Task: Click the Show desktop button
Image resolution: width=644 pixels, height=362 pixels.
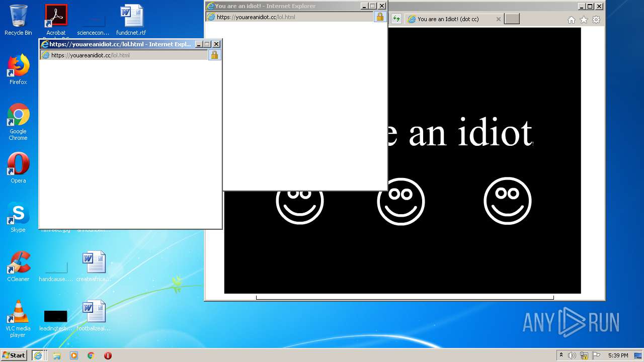Action: (638, 355)
